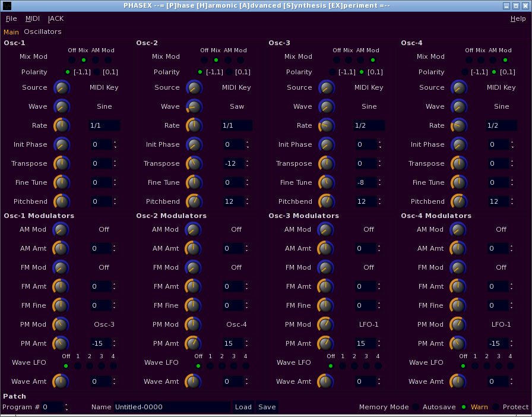This screenshot has width=532, height=417.
Task: Click the Osc-1 Wave knob
Action: pyautogui.click(x=62, y=107)
